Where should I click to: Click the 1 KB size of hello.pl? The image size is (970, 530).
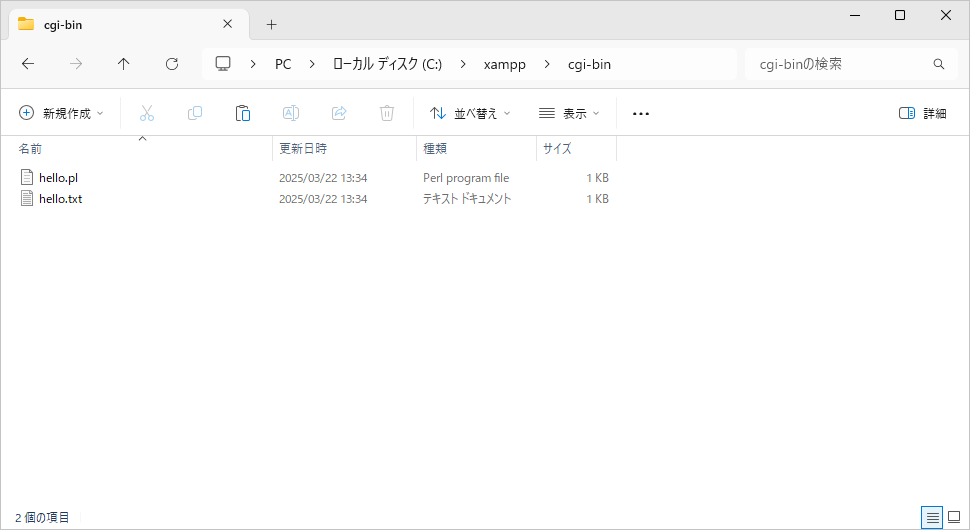(598, 177)
